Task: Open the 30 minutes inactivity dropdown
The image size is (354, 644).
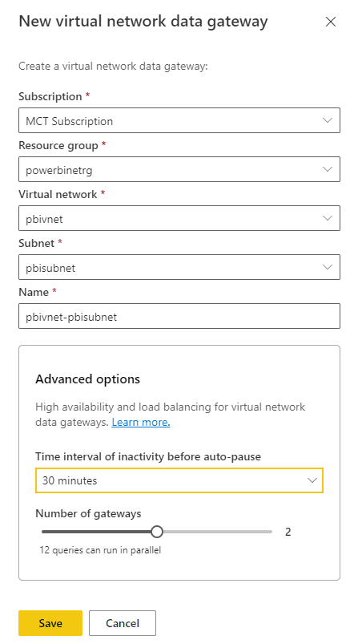Action: click(x=179, y=480)
